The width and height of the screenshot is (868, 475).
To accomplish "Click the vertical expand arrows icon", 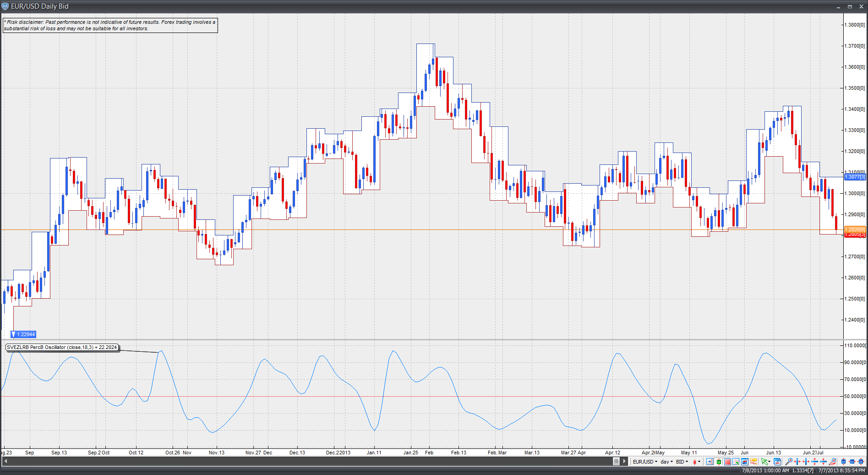I will coord(815,462).
